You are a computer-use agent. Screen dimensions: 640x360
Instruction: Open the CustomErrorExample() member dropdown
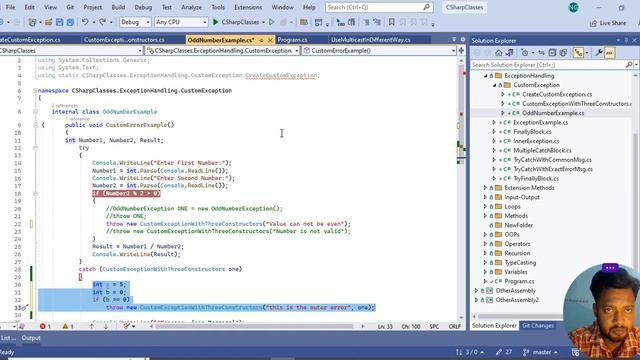379,51
